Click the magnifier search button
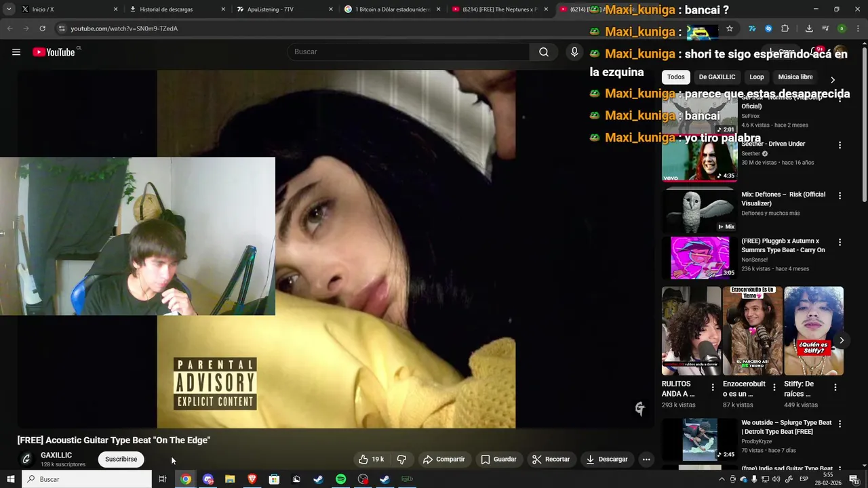This screenshot has height=488, width=868. tap(544, 52)
